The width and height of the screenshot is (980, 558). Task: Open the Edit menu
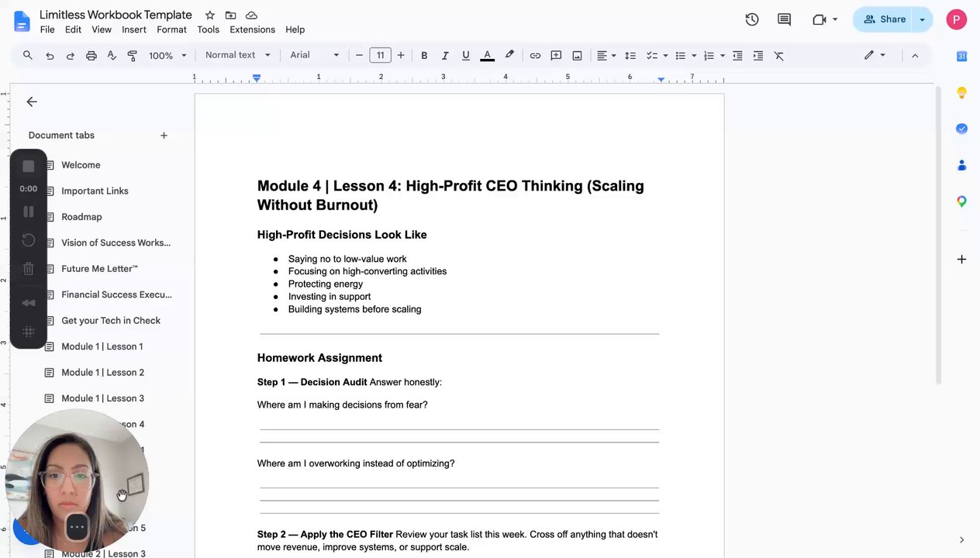click(73, 29)
